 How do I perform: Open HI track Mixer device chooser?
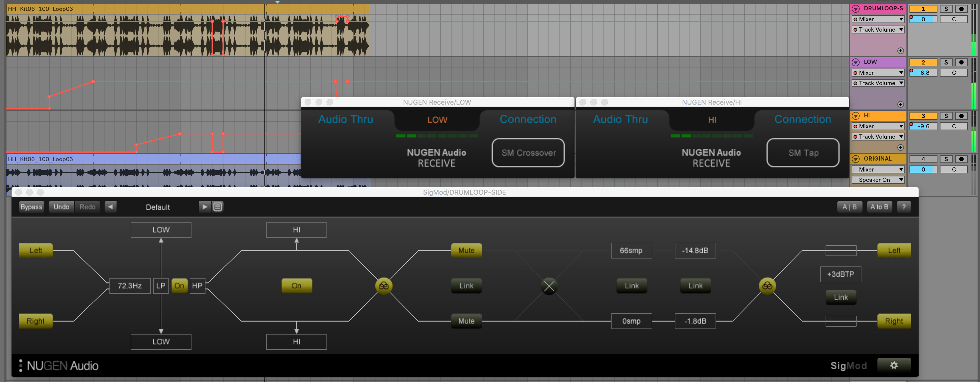[x=878, y=126]
